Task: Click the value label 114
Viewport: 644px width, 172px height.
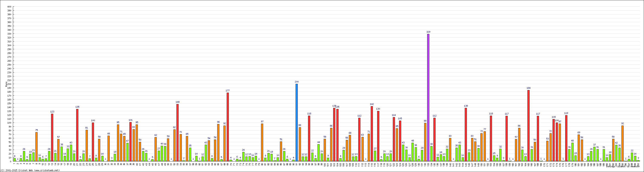Action: click(394, 115)
